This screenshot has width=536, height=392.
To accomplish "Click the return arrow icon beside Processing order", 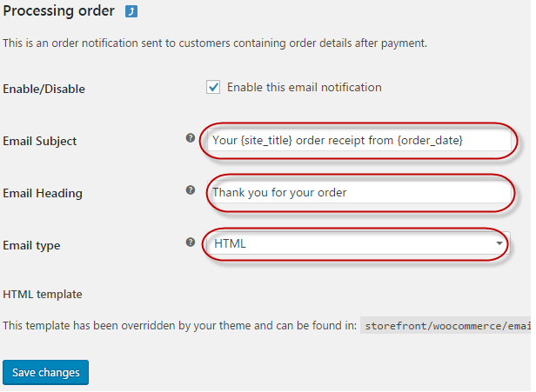I will tap(131, 12).
